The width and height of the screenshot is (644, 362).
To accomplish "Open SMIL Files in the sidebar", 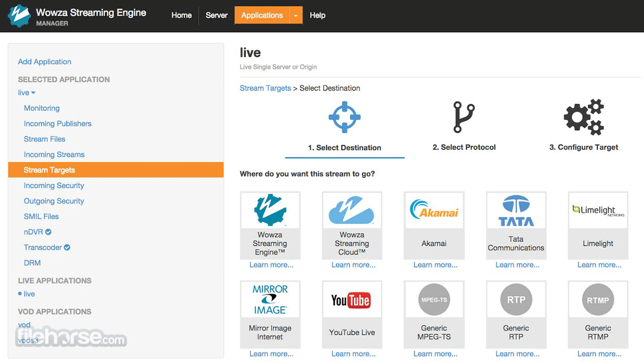I will [x=41, y=217].
